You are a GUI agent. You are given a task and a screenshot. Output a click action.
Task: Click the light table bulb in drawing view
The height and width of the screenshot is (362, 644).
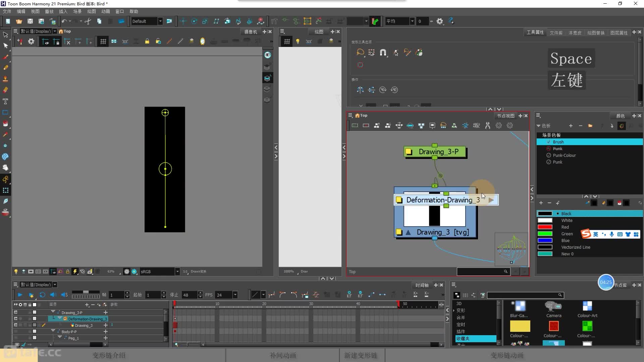[298, 41]
